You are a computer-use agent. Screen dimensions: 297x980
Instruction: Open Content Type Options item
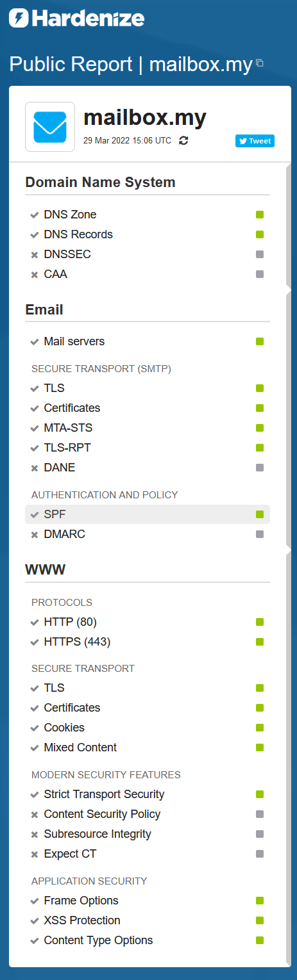coord(148,940)
